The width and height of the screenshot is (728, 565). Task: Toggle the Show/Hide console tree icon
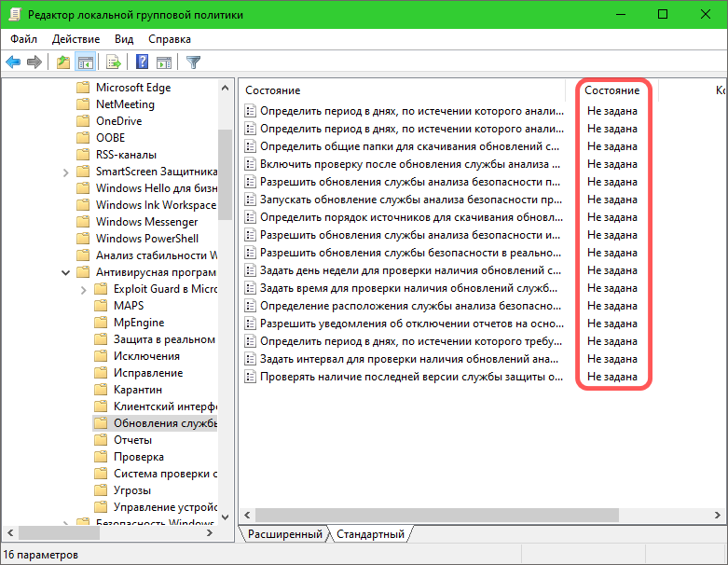[x=85, y=62]
